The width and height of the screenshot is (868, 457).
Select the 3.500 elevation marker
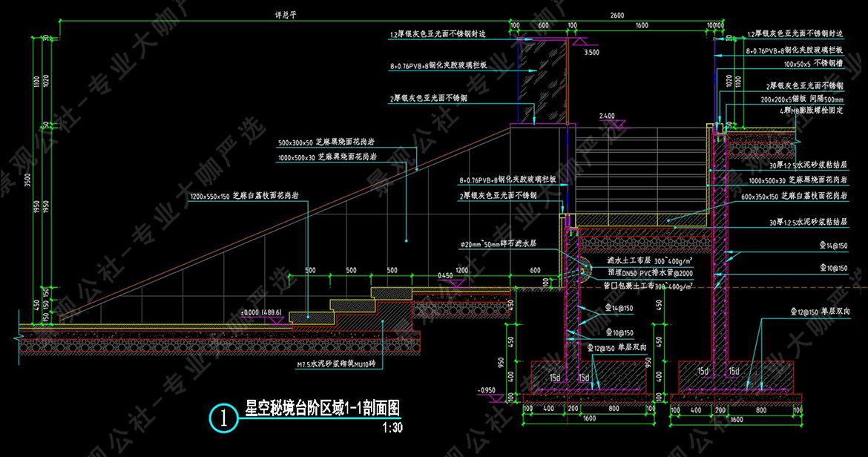click(591, 53)
